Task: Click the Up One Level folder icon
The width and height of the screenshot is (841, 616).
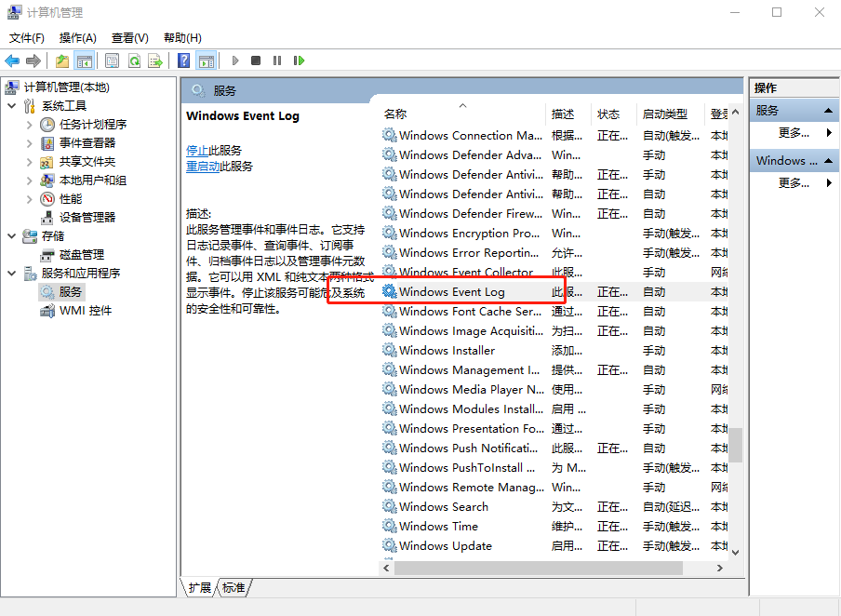Action: point(61,60)
